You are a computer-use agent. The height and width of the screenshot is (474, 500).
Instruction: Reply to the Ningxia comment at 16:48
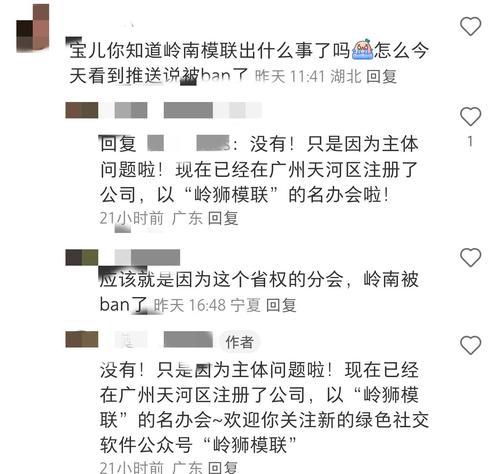[281, 305]
